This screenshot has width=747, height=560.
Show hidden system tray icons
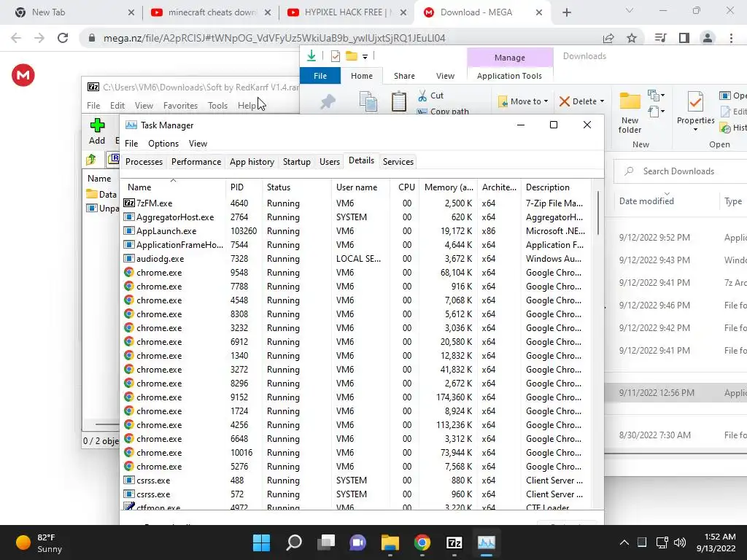tap(624, 542)
